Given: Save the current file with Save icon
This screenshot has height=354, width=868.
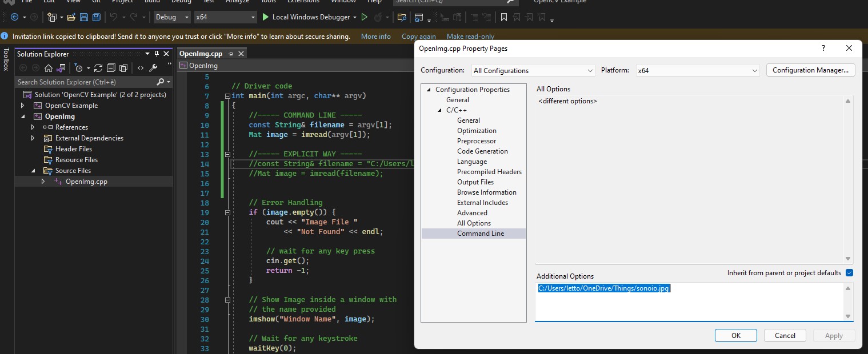Looking at the screenshot, I should pos(84,17).
